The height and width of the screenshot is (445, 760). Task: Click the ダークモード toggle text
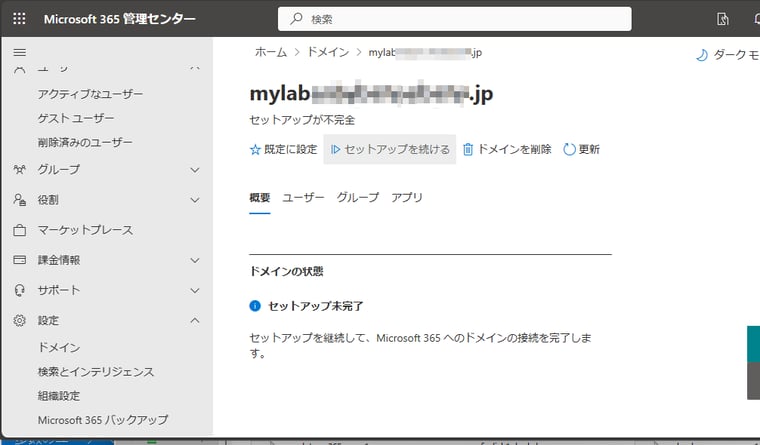(x=736, y=55)
